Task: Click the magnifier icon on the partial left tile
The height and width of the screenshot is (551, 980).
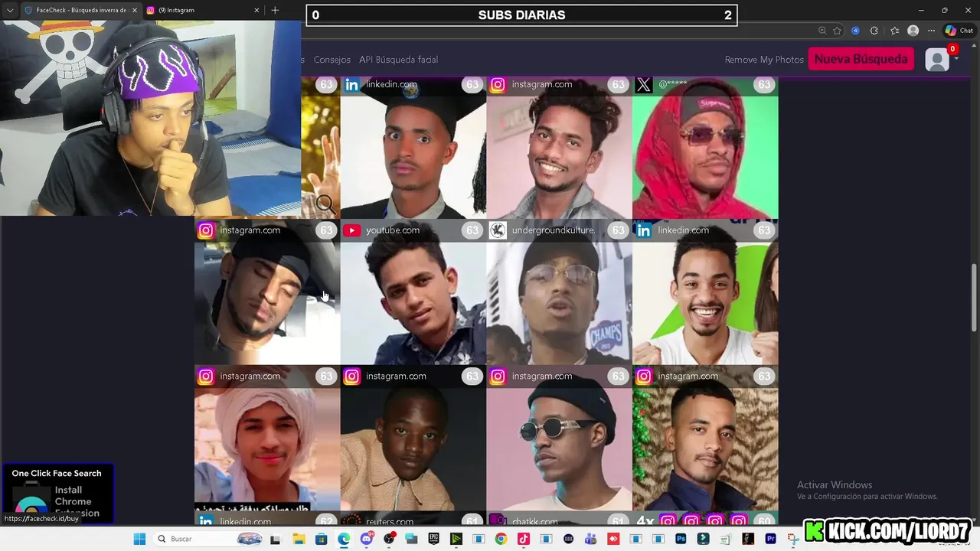Action: coord(325,204)
